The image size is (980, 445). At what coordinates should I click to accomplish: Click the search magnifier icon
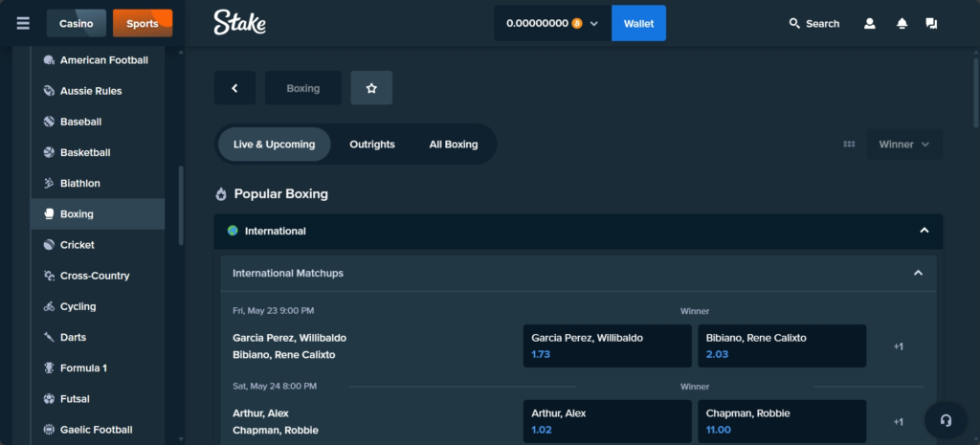pyautogui.click(x=794, y=24)
